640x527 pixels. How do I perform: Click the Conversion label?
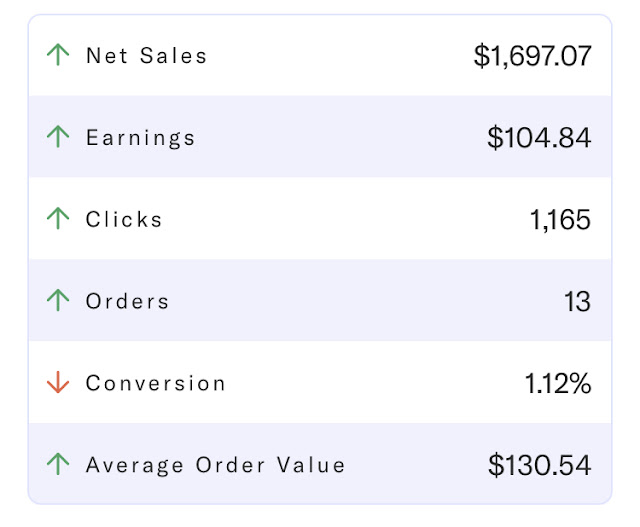(156, 384)
